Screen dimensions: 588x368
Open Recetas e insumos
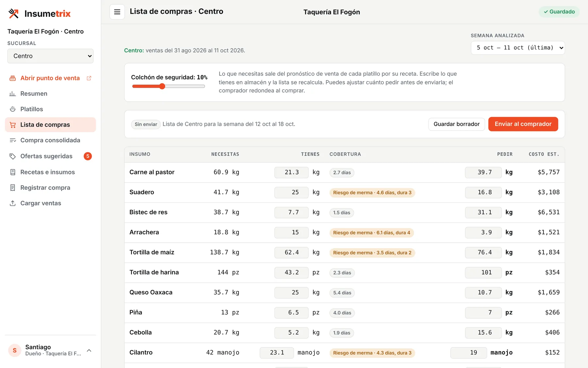pyautogui.click(x=50, y=172)
